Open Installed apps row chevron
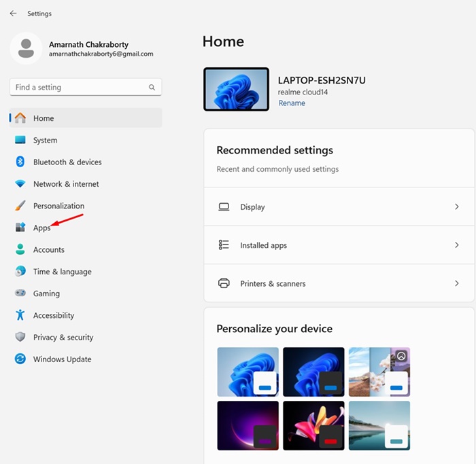476x464 pixels. click(x=456, y=245)
